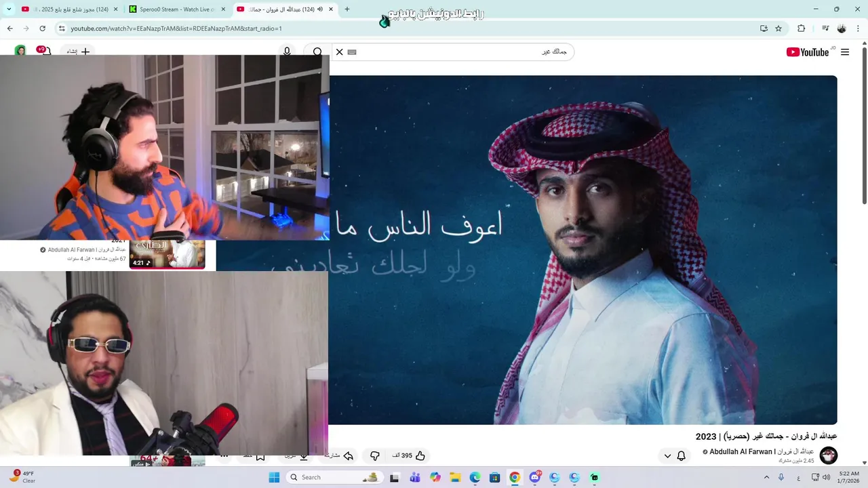Close the active YouTube tab
868x488 pixels.
click(x=330, y=9)
